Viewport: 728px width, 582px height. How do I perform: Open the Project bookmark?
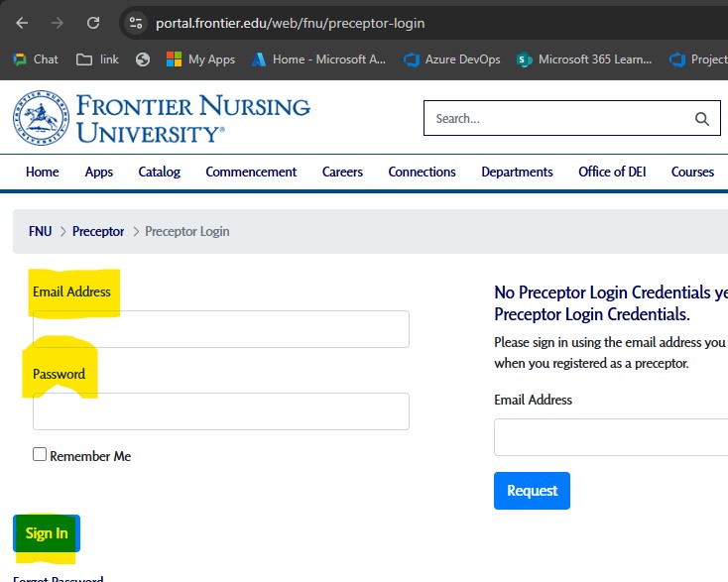tap(698, 59)
